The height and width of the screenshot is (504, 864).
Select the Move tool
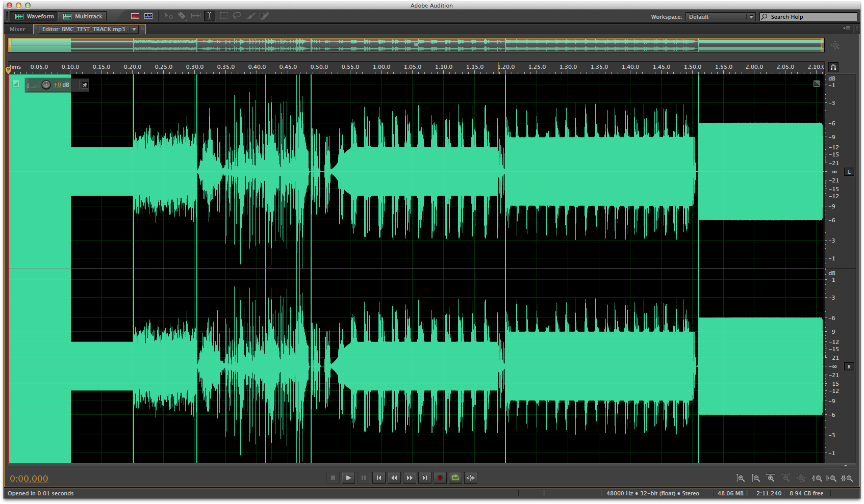click(x=169, y=16)
